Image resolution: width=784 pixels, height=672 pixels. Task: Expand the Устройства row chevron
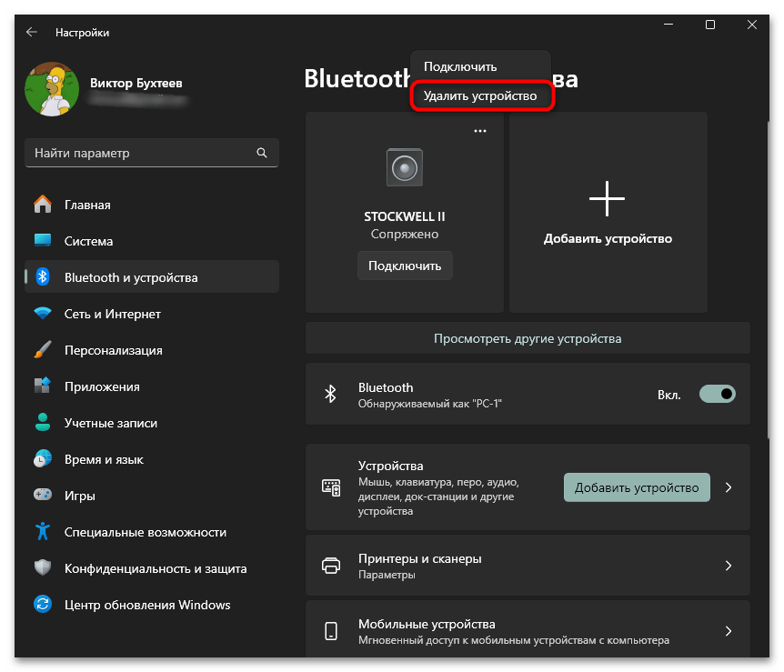click(x=728, y=487)
